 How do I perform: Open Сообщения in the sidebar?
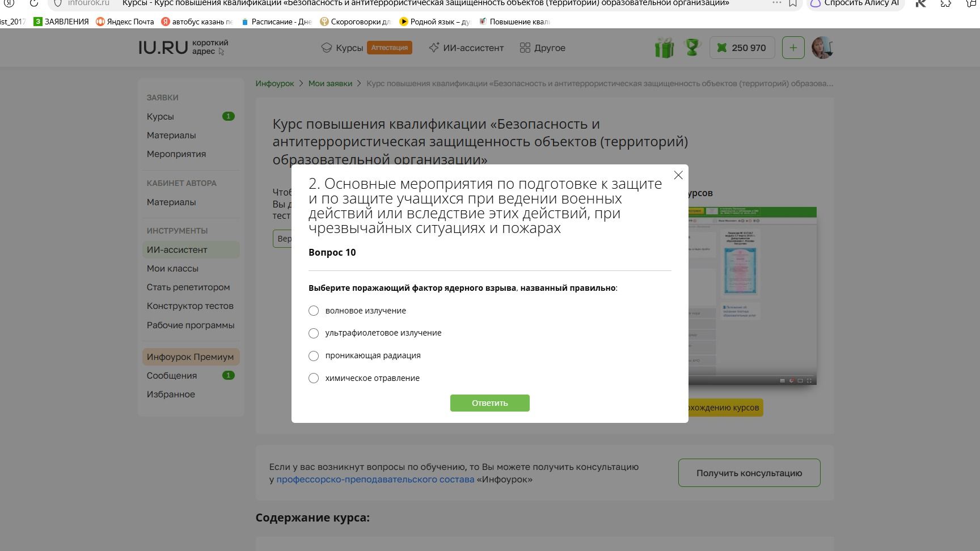click(172, 376)
